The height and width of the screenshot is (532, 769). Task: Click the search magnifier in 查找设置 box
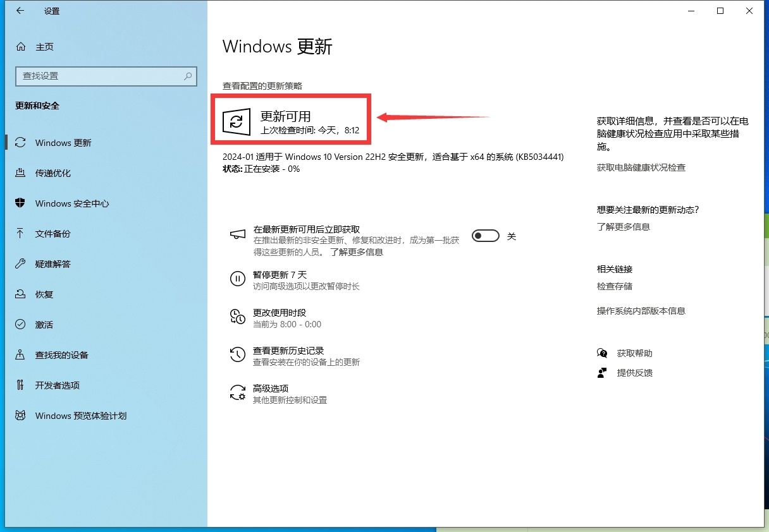(188, 76)
